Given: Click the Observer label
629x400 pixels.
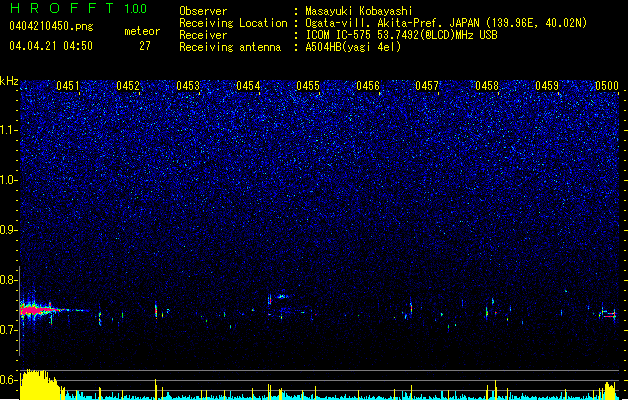Looking at the screenshot, I should point(203,11).
